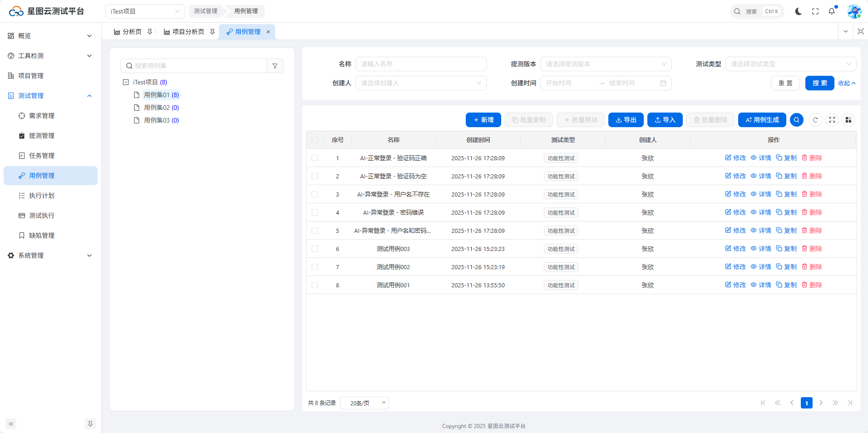
Task: Click the round blue search toggle icon
Action: (797, 120)
